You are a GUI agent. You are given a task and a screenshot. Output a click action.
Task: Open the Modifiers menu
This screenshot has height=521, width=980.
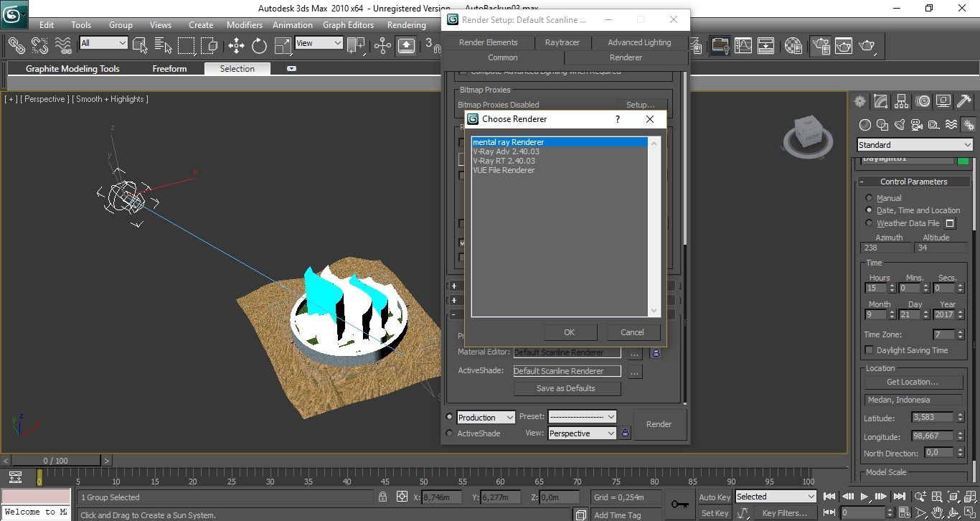[245, 24]
